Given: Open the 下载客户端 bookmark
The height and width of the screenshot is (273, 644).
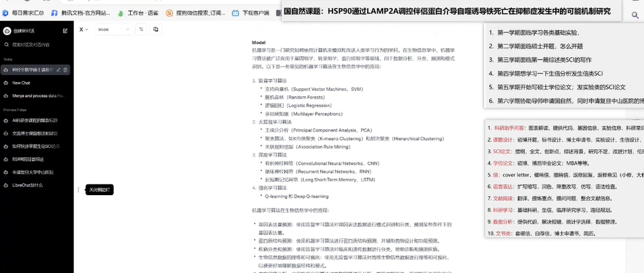Looking at the screenshot, I should 250,13.
